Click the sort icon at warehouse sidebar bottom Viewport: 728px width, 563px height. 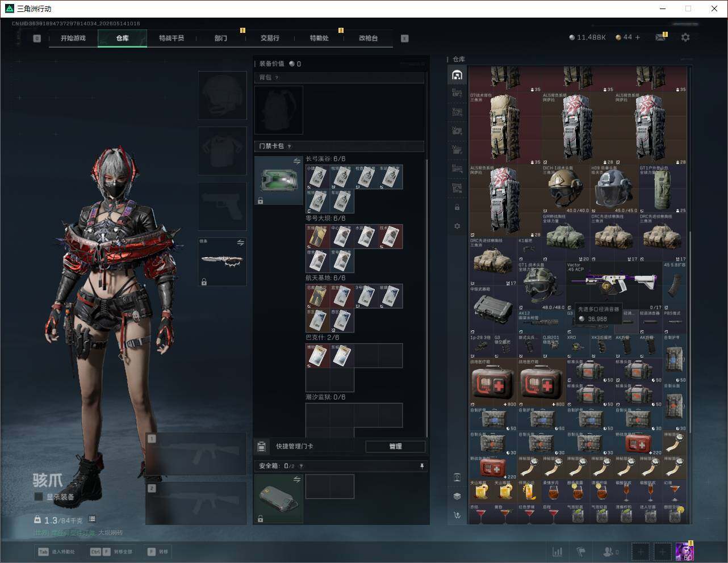point(457,515)
